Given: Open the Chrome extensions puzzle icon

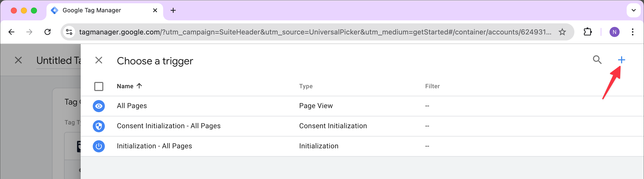Looking at the screenshot, I should [587, 32].
